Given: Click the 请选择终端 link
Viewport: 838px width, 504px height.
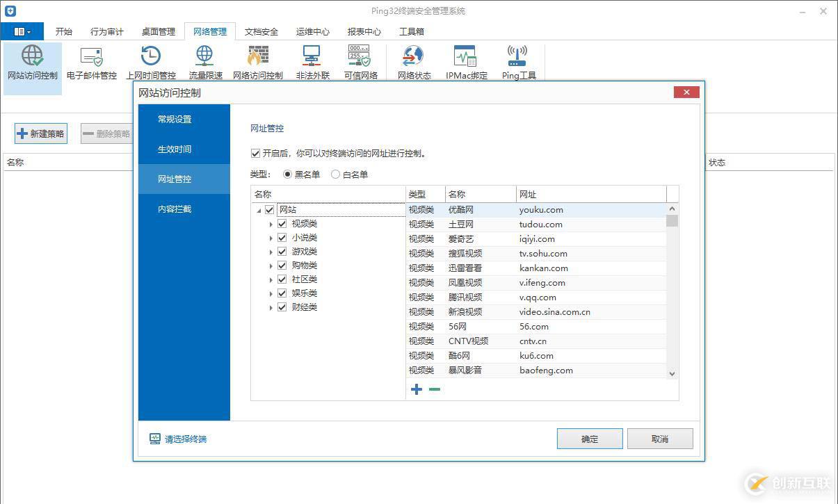Looking at the screenshot, I should point(186,439).
